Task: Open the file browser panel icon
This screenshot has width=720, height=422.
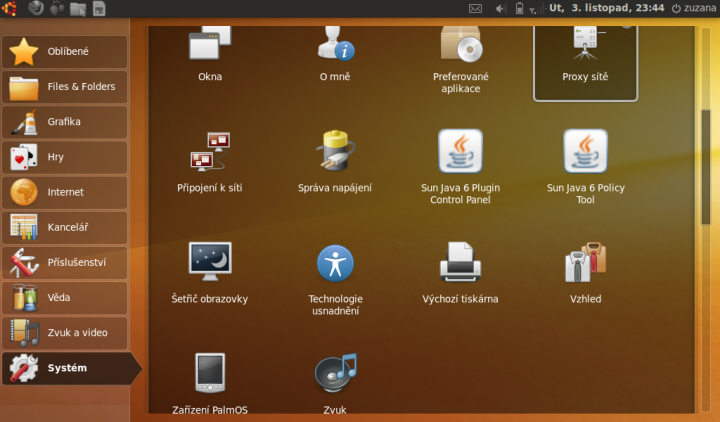Action: click(78, 9)
